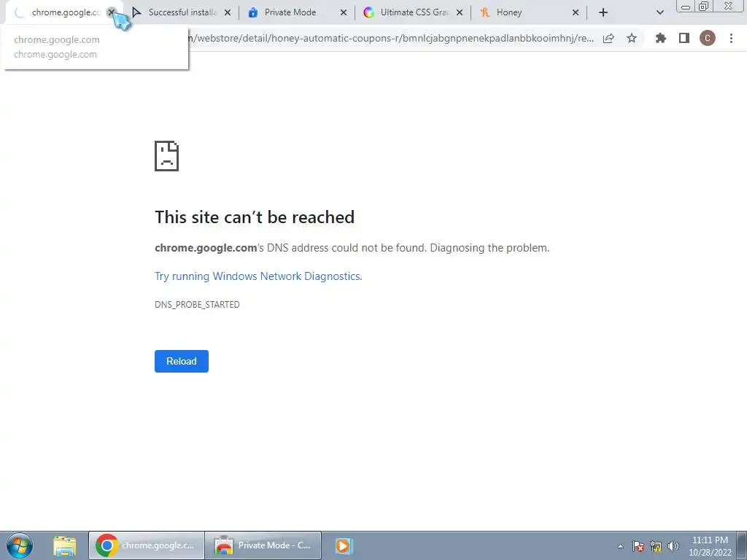The width and height of the screenshot is (747, 560).
Task: Click the Reload button
Action: [x=182, y=361]
